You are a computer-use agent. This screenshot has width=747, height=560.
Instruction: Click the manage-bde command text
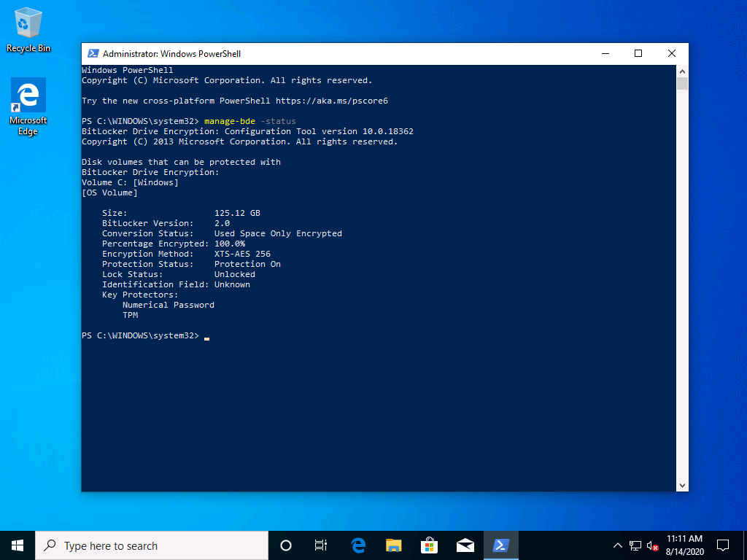click(230, 121)
